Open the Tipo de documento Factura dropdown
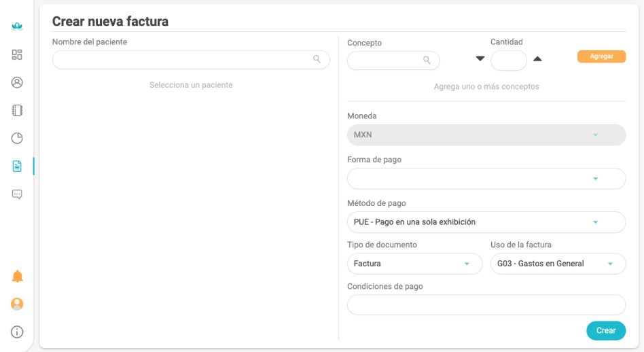The height and width of the screenshot is (352, 644). point(414,264)
